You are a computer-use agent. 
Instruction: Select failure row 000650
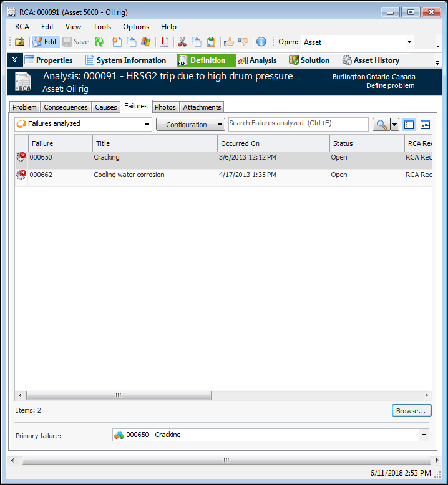coord(223,161)
